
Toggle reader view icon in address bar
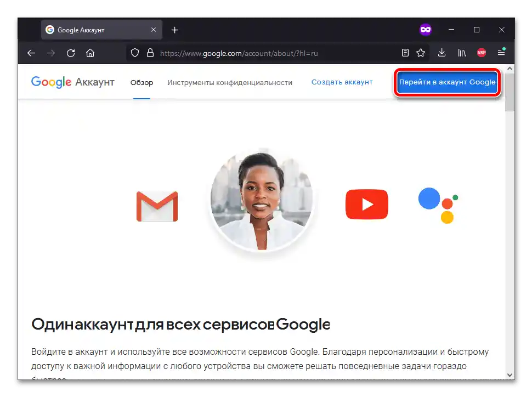pyautogui.click(x=405, y=53)
